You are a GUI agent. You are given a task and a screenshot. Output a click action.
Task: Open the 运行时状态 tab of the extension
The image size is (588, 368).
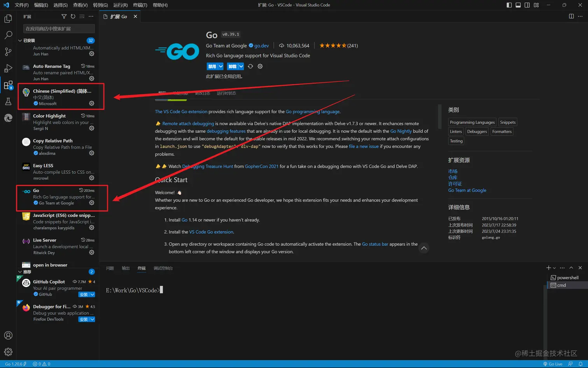coord(226,93)
